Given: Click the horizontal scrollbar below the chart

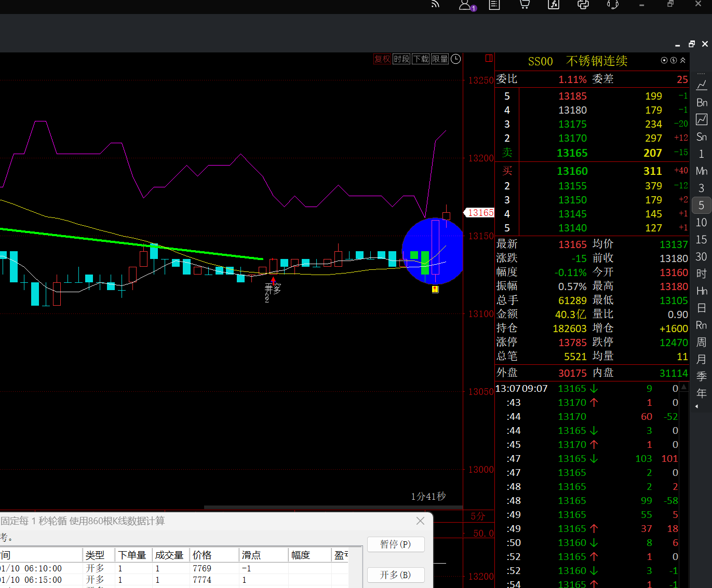Looking at the screenshot, I should (333, 507).
